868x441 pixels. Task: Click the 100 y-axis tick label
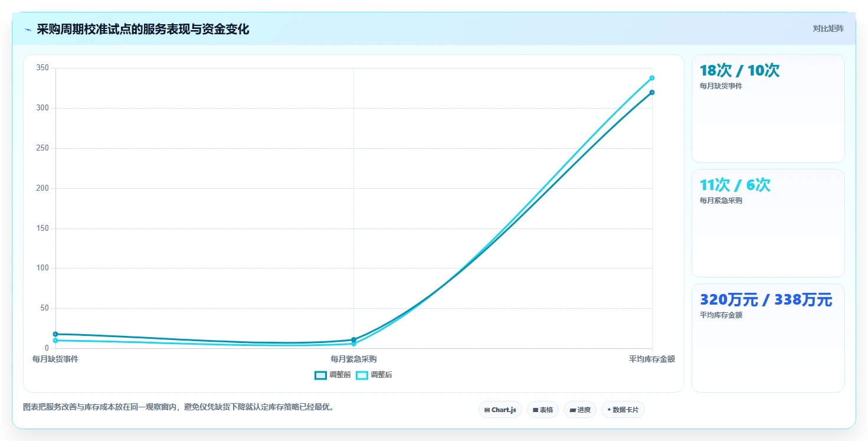(42, 268)
